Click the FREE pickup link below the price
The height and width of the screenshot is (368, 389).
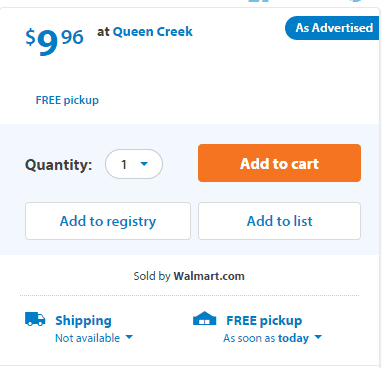(67, 100)
